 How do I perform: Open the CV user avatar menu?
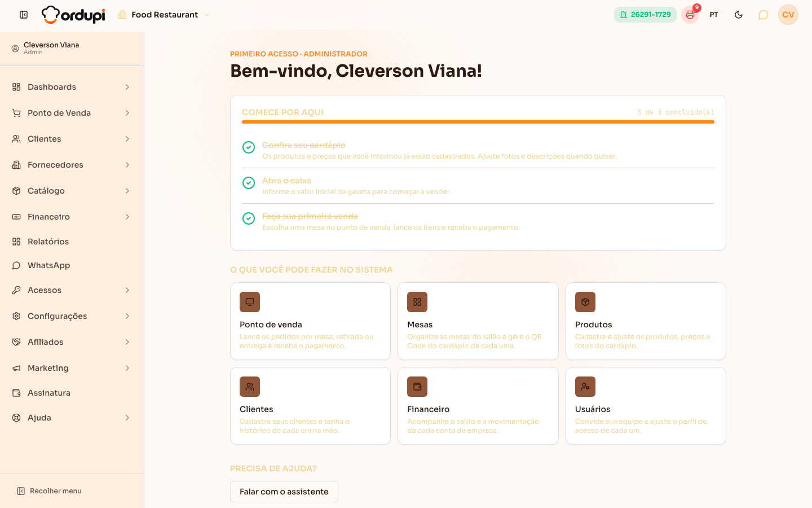788,15
